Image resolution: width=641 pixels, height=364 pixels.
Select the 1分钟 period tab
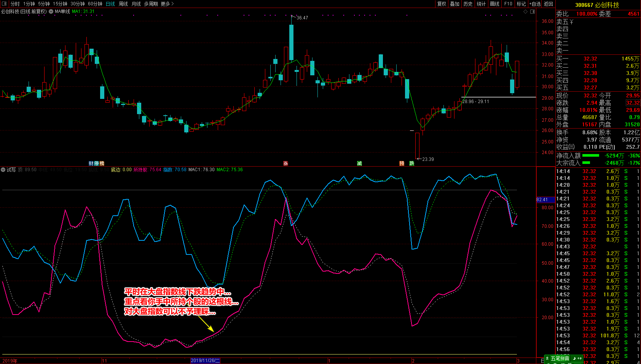29,4
